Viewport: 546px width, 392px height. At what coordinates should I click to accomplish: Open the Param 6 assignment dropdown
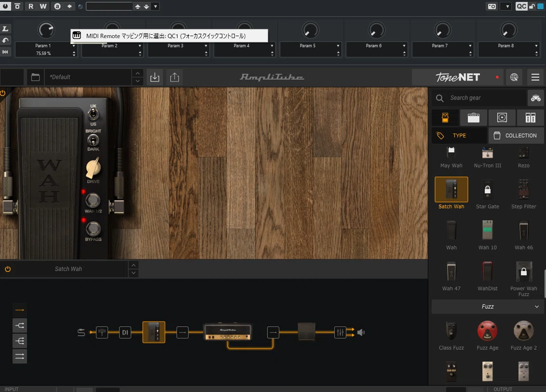(404, 46)
